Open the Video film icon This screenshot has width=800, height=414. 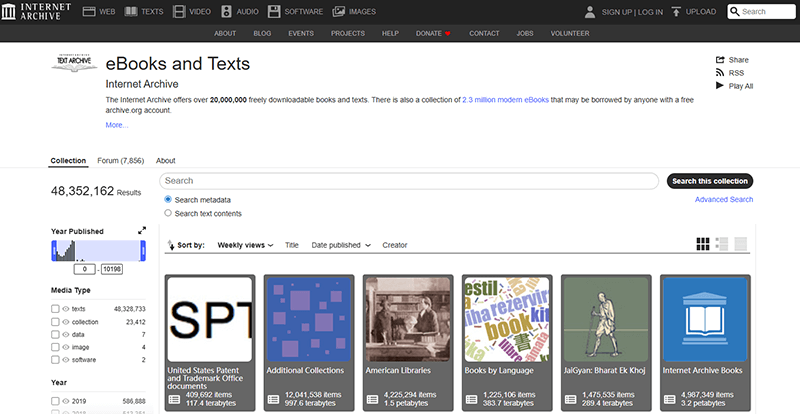click(x=179, y=12)
